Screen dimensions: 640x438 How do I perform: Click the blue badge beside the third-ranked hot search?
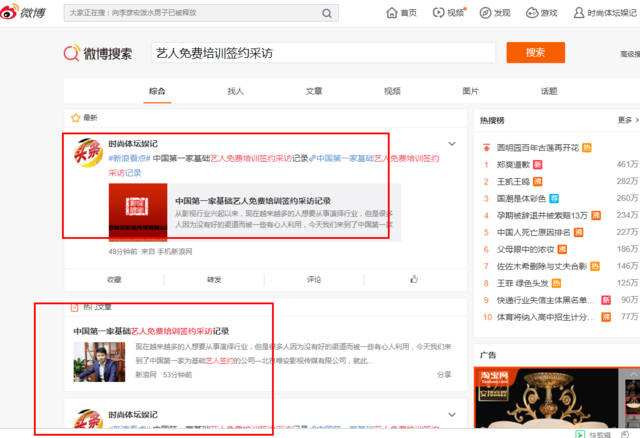point(554,198)
